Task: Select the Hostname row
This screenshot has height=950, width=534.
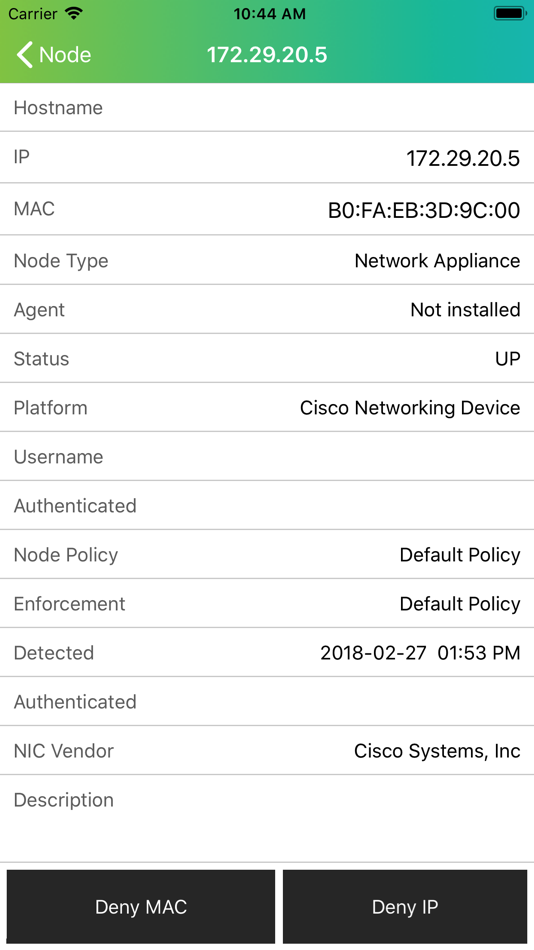Action: click(x=267, y=107)
